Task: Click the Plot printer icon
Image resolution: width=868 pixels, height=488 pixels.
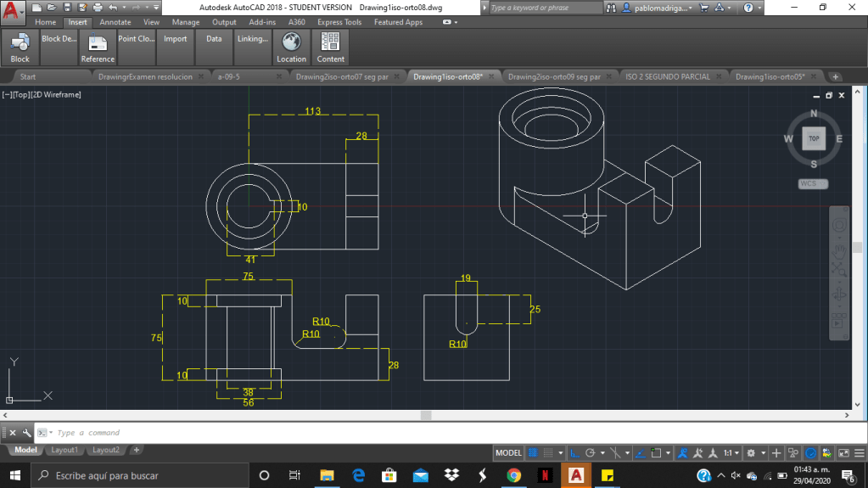Action: (98, 8)
